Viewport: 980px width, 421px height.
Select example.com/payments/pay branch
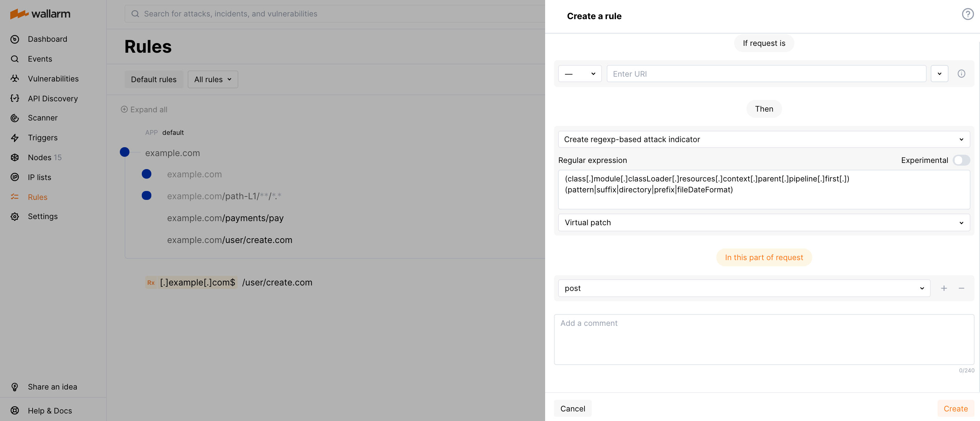(225, 218)
